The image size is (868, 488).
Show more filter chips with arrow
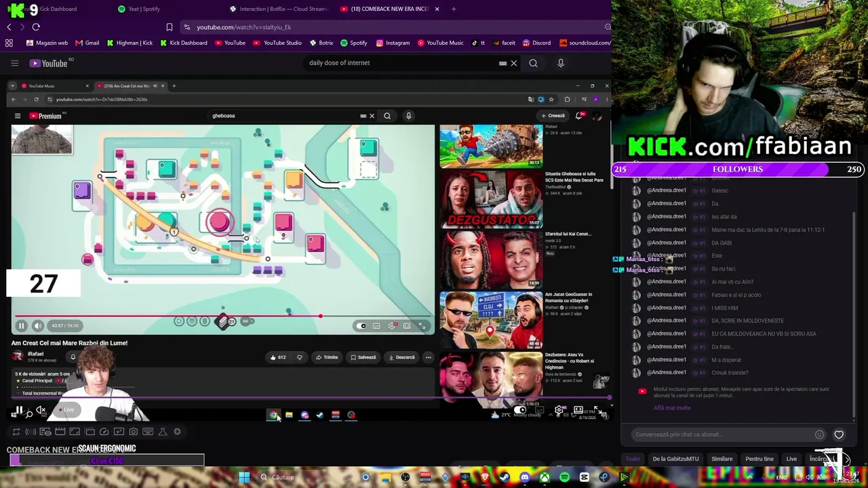tap(846, 459)
